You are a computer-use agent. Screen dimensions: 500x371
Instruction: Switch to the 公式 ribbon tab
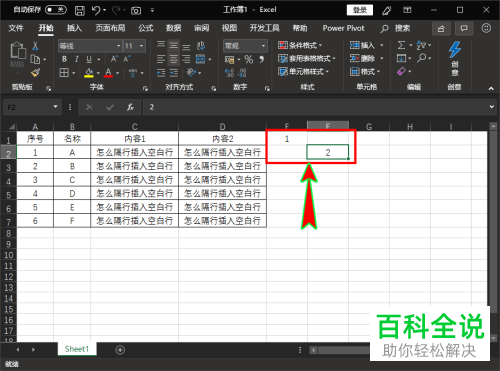tap(146, 28)
